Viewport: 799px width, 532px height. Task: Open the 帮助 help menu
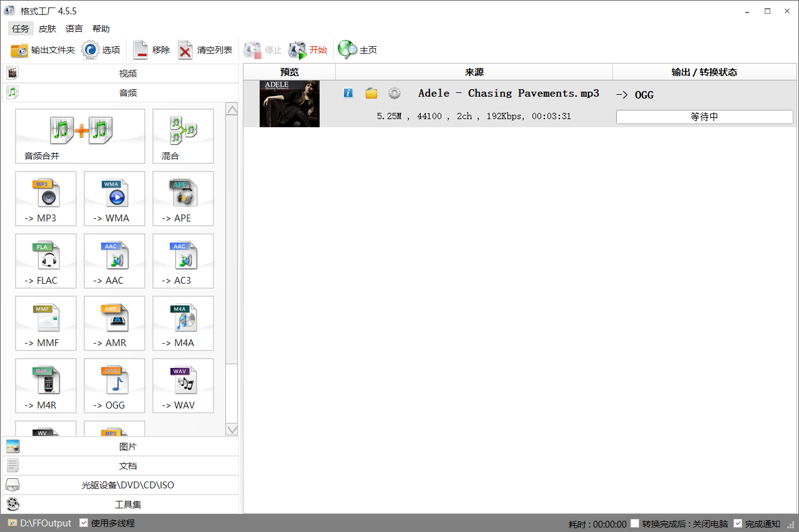101,29
